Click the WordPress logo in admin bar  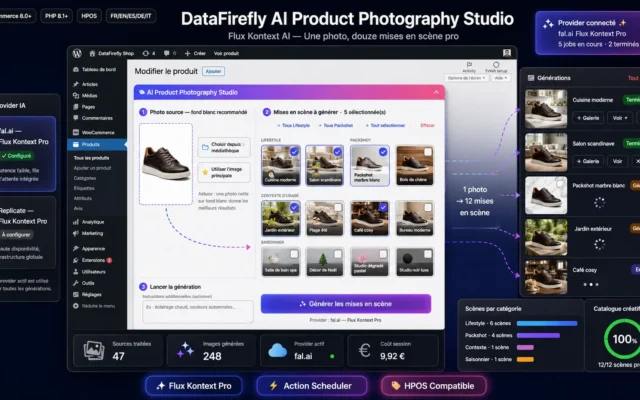coord(77,53)
